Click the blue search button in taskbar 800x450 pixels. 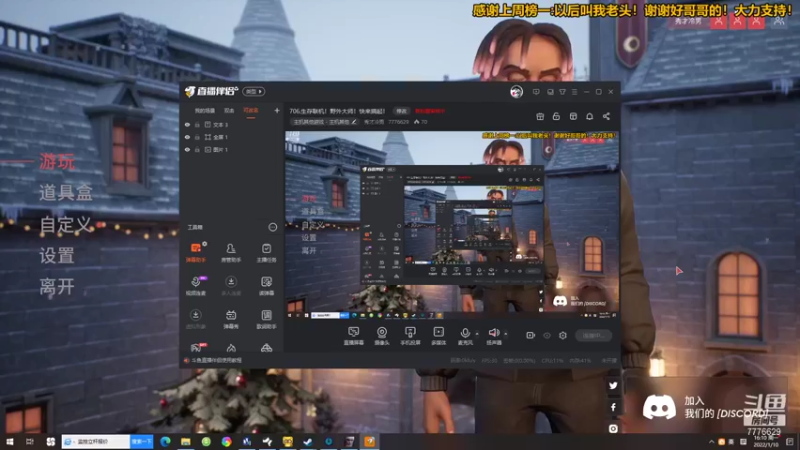pos(141,441)
